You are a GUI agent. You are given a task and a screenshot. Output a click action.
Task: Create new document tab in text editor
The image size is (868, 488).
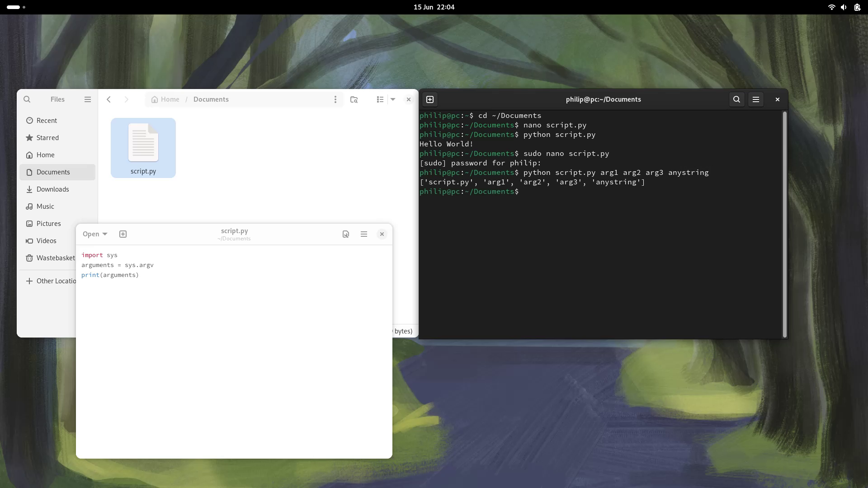(x=123, y=234)
